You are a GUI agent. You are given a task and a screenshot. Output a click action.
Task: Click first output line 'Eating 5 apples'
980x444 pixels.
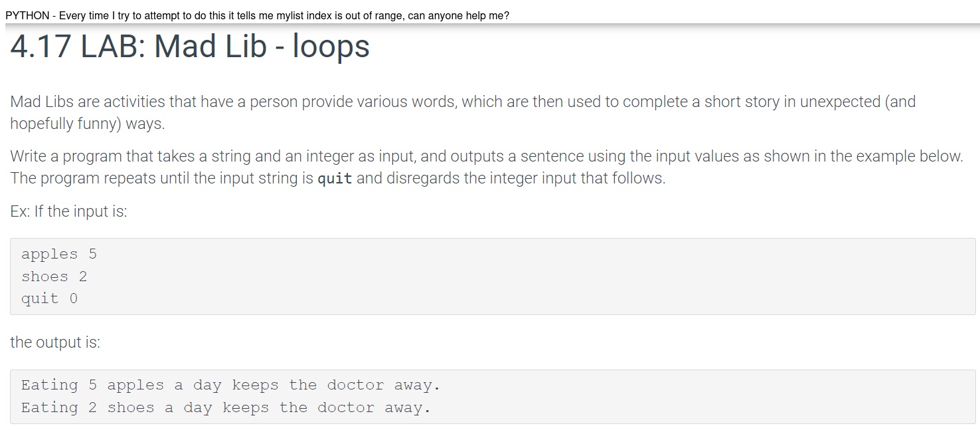[231, 386]
